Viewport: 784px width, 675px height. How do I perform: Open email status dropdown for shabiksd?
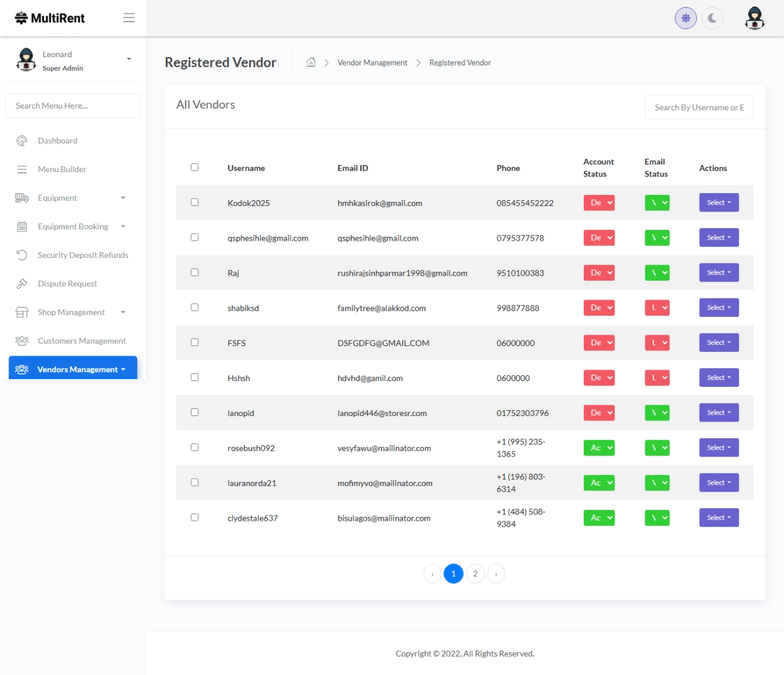click(657, 308)
